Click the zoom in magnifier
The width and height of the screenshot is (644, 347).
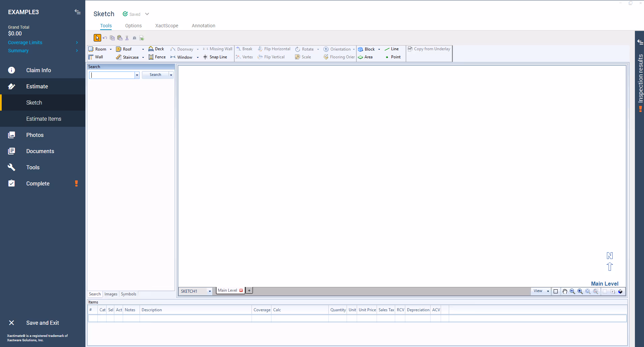tap(580, 291)
